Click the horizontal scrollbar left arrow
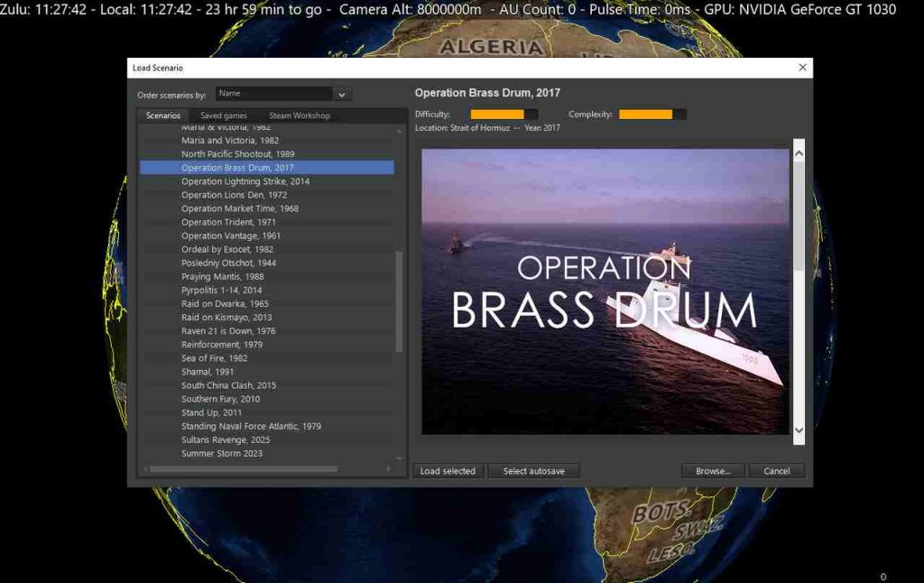The width and height of the screenshot is (924, 583). point(145,469)
